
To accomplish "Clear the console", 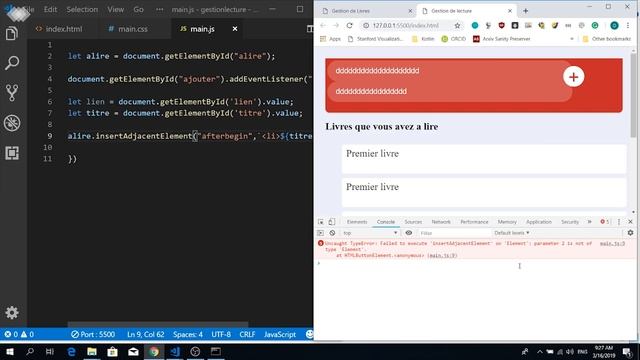I will 332,233.
